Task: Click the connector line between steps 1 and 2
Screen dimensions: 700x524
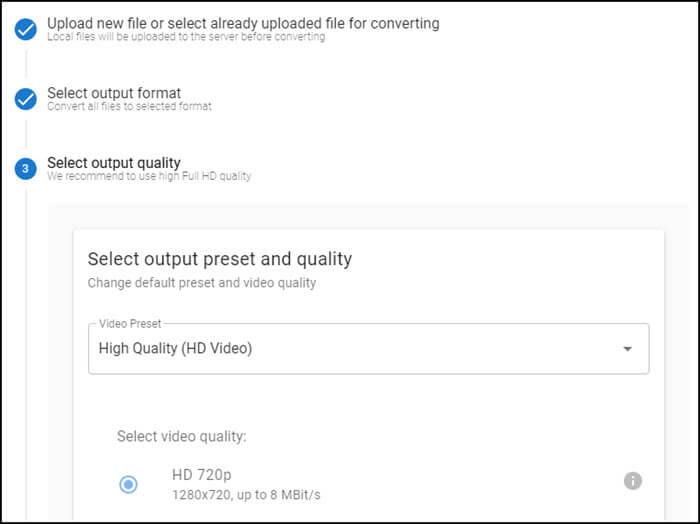Action: point(25,64)
